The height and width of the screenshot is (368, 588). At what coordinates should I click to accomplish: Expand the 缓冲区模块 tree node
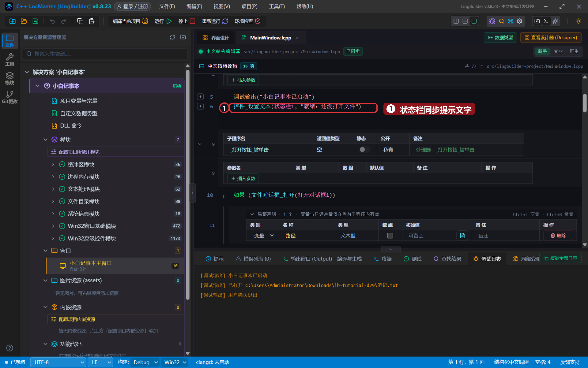pyautogui.click(x=53, y=164)
